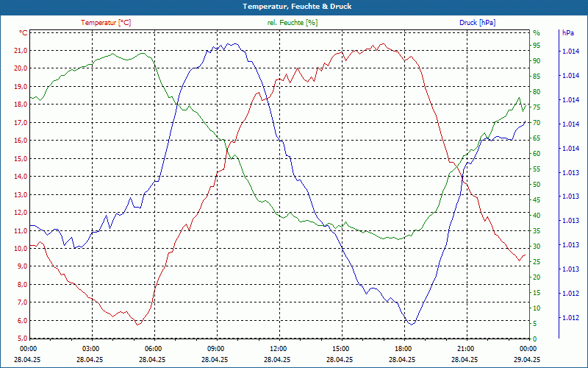Click the "12:00" time axis label
This screenshot has width=588, height=368.
[278, 349]
